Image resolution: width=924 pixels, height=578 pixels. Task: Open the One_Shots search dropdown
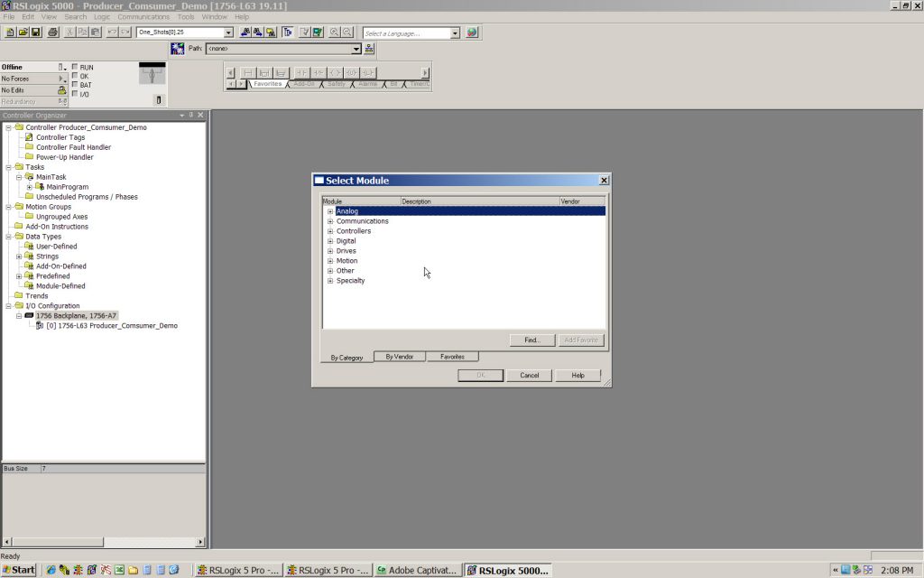coord(228,33)
